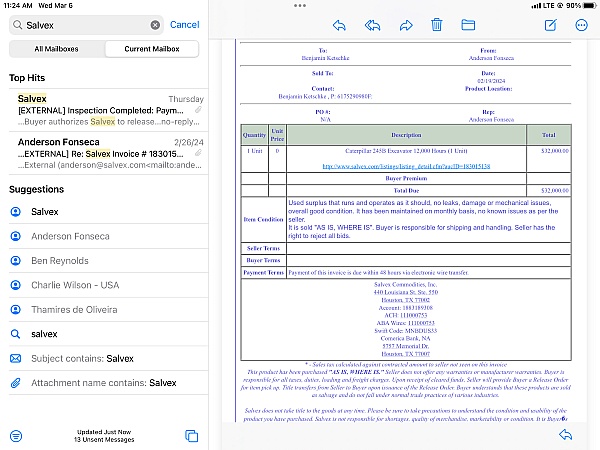
Task: Tap the paperclip icon for Attachment filter
Action: pos(16,383)
